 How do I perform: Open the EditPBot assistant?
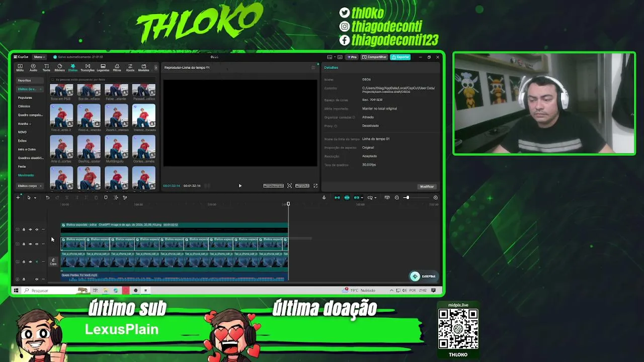[x=423, y=276]
